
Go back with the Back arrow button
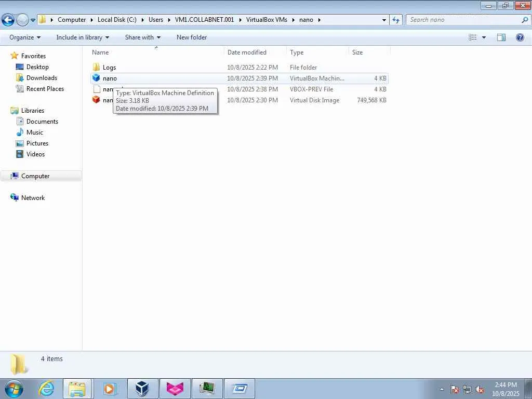(8, 20)
